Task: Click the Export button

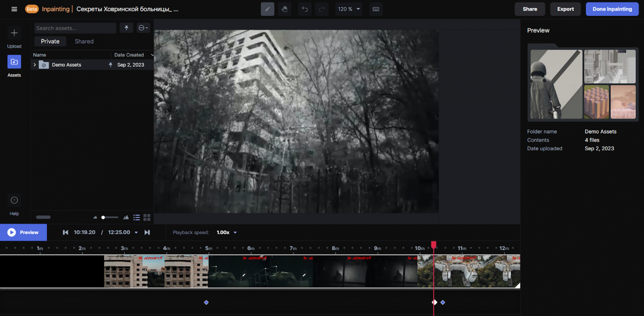Action: tap(565, 9)
